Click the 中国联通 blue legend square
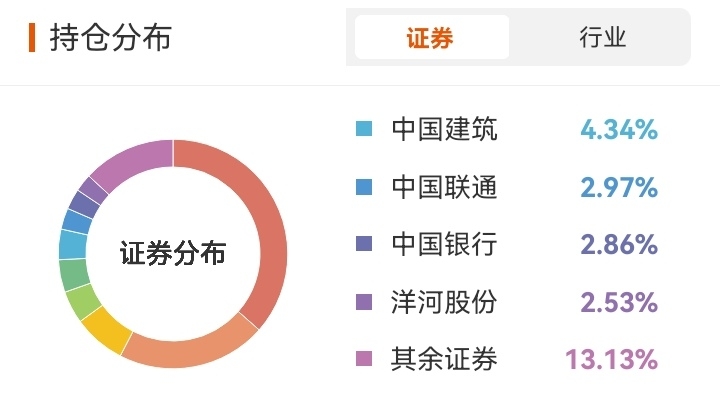720x409 pixels. [364, 187]
